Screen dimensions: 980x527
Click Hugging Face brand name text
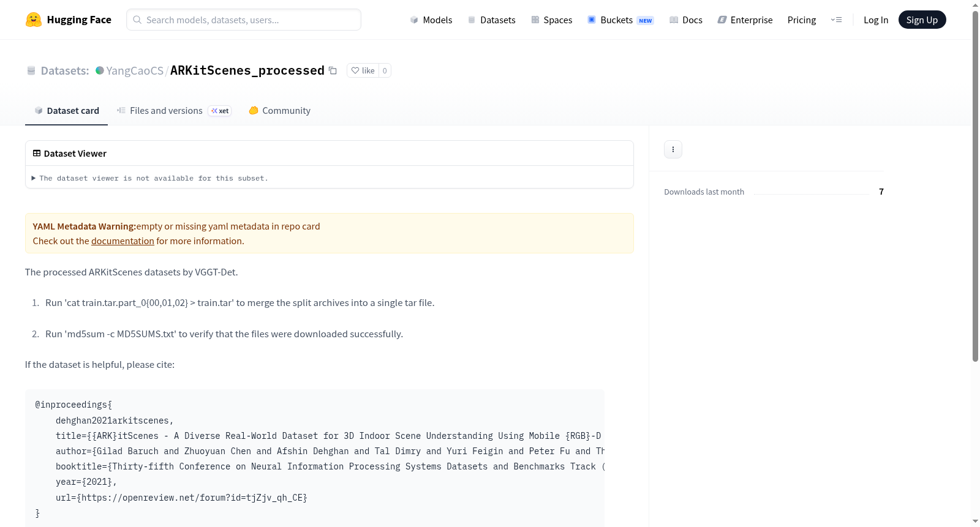[79, 20]
